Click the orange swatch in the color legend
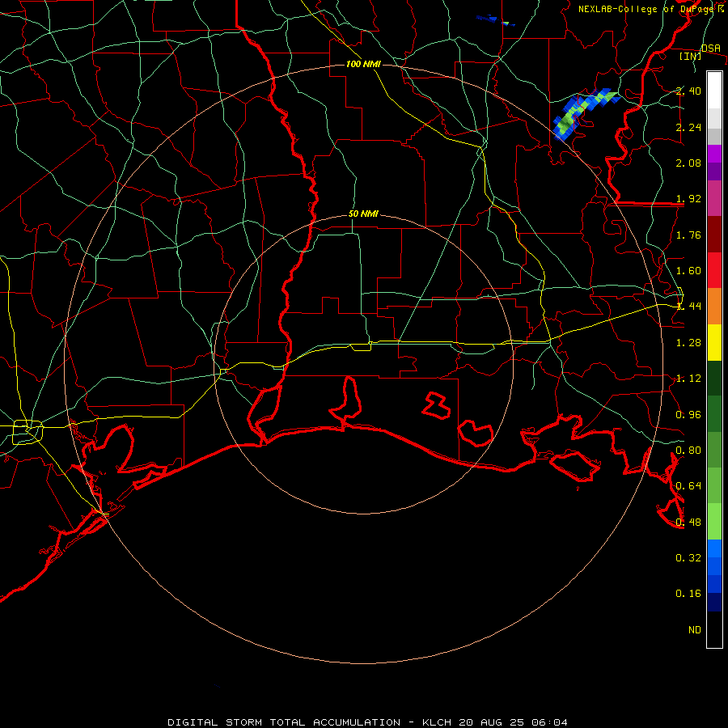 click(x=714, y=306)
